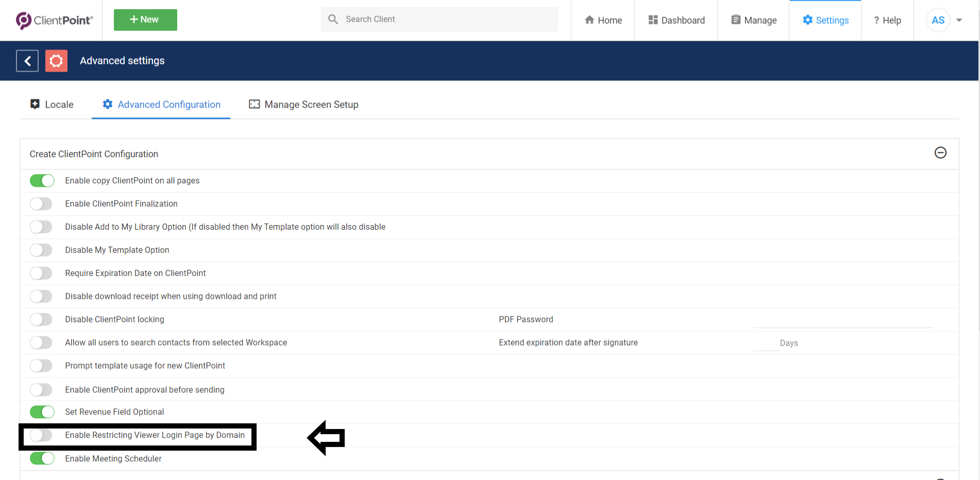Screen dimensions: 980x480
Task: Toggle Enable ClientPoint approval before sending
Action: point(42,390)
